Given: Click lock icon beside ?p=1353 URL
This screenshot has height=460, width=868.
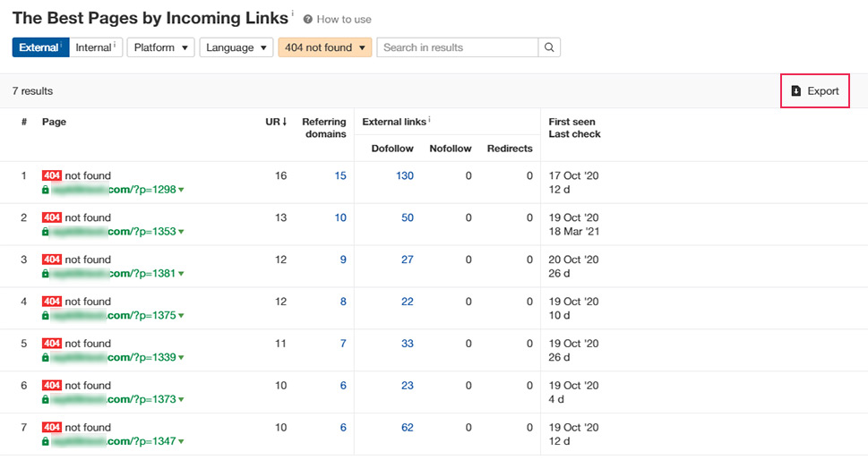Looking at the screenshot, I should tap(46, 232).
